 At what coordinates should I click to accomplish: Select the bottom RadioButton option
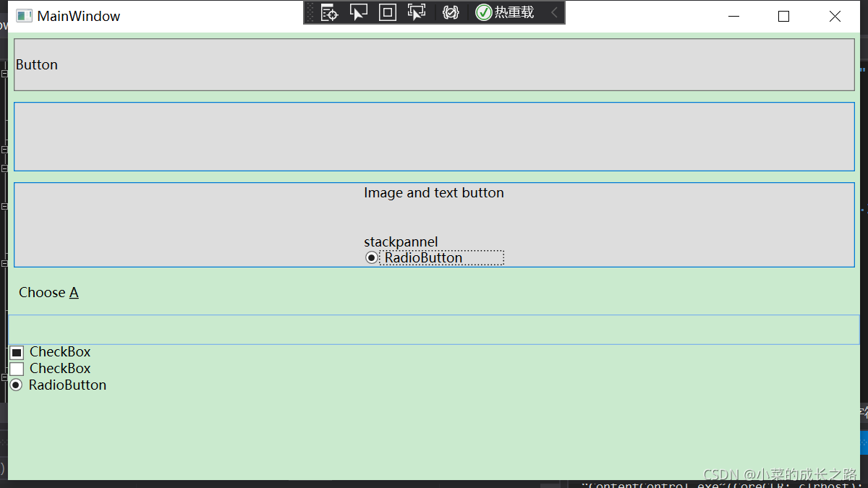[x=15, y=385]
